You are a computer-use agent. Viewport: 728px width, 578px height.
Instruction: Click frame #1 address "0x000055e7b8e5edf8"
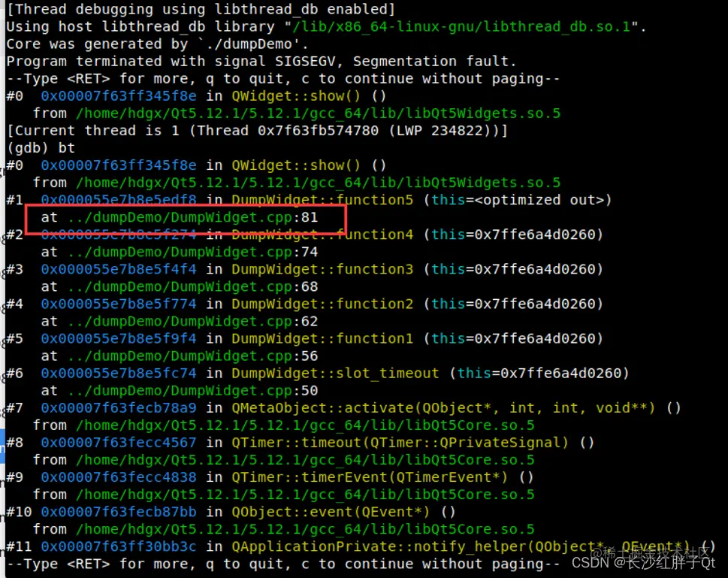click(x=119, y=200)
